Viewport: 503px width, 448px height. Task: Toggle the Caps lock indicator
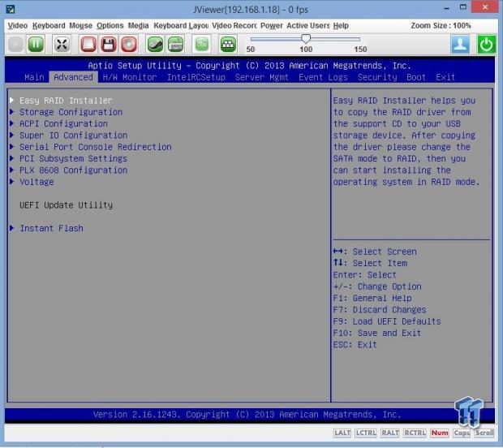tap(462, 433)
